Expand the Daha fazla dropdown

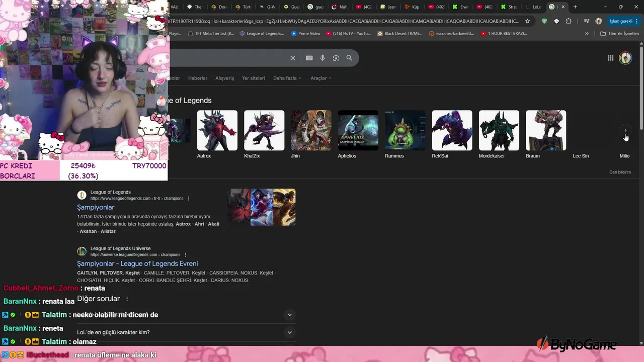coord(287,78)
